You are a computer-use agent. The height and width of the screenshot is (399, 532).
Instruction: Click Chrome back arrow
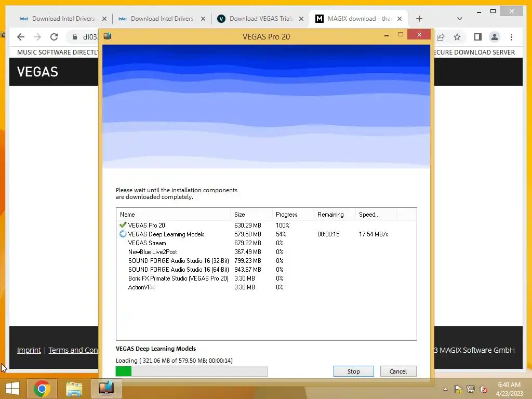21,37
